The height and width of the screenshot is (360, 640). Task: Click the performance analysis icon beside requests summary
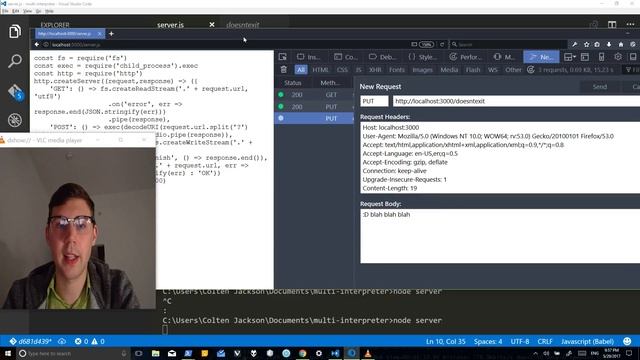(x=531, y=70)
